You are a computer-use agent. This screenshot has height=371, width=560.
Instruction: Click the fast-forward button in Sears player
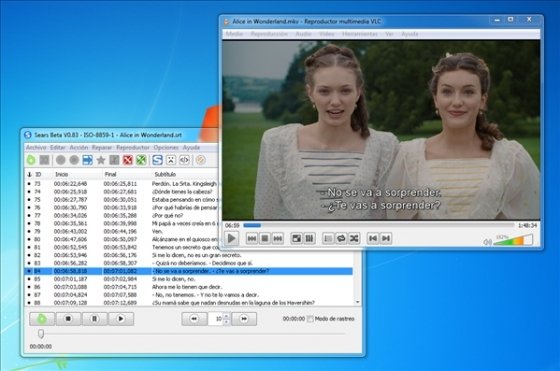[244, 319]
